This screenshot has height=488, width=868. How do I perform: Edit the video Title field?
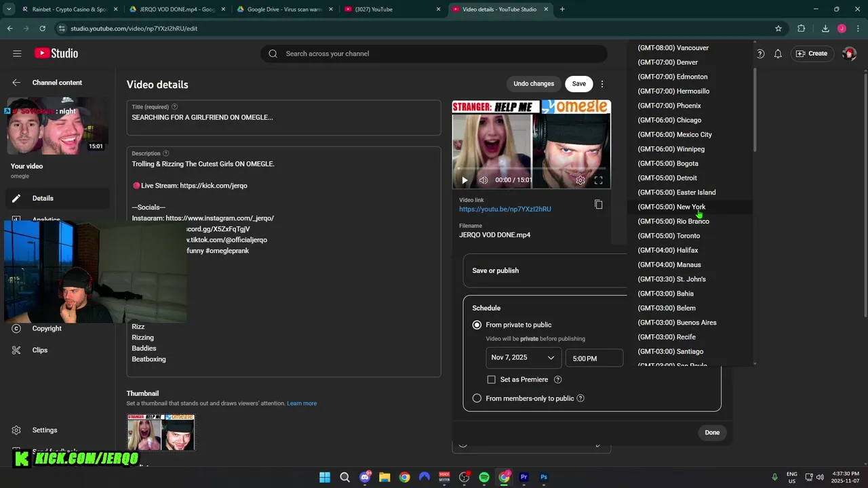tap(283, 117)
